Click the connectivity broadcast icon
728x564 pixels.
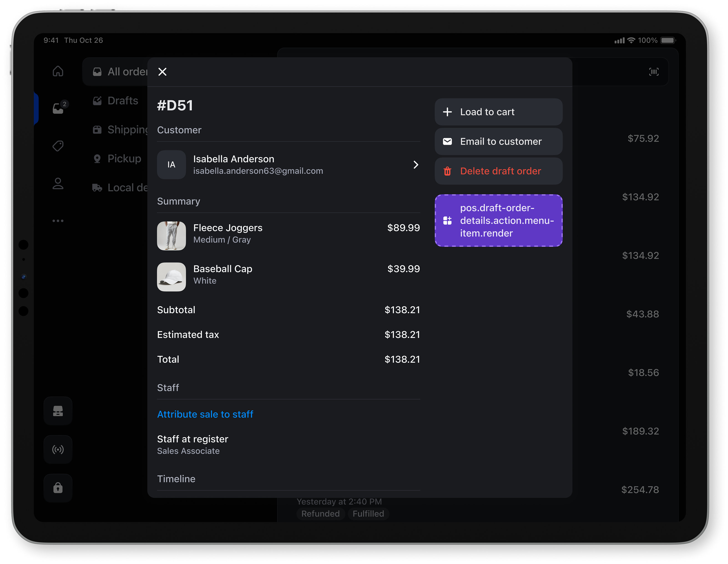58,450
